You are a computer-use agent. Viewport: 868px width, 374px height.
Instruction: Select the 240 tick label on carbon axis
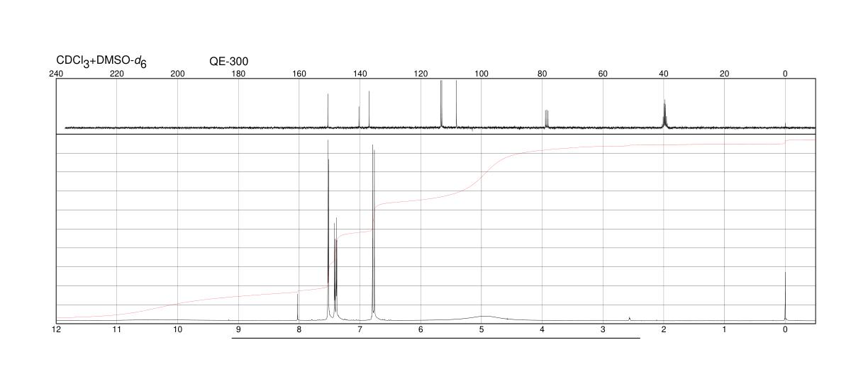pyautogui.click(x=56, y=74)
